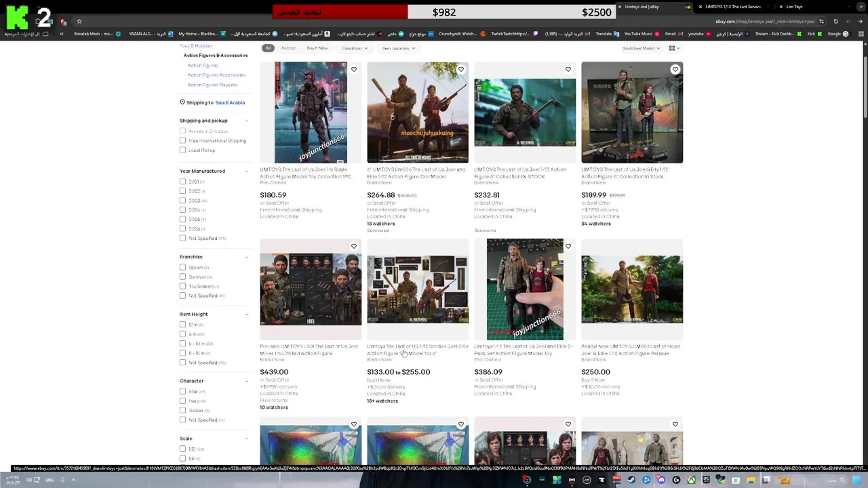The height and width of the screenshot is (488, 868).
Task: Collapse the Item Height filter section
Action: coord(246,314)
